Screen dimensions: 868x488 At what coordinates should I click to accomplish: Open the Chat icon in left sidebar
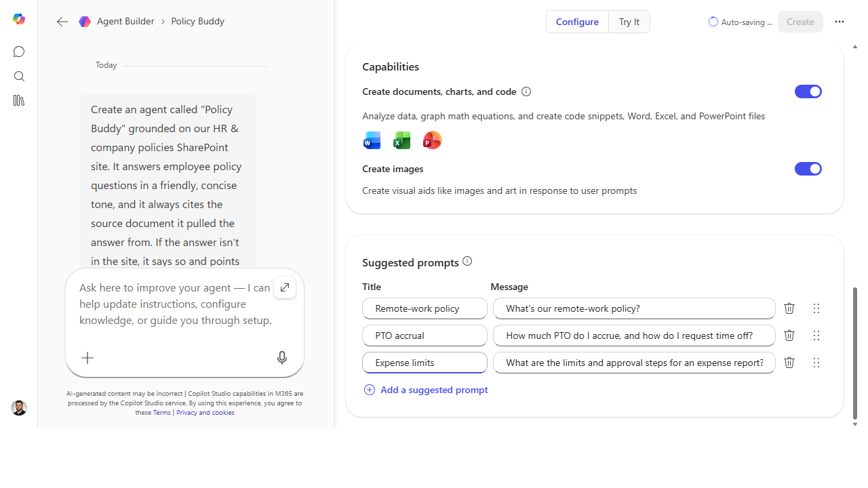[19, 52]
